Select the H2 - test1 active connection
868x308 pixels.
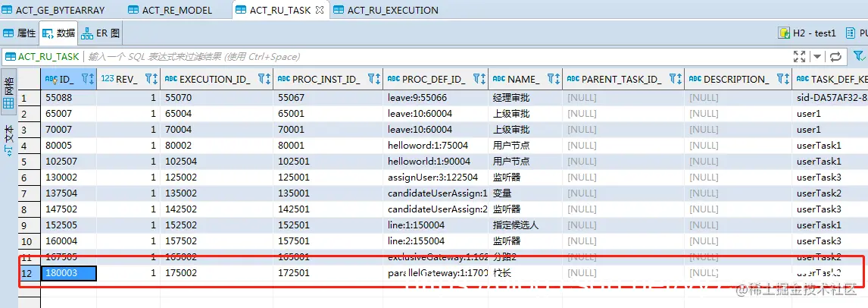coord(807,33)
